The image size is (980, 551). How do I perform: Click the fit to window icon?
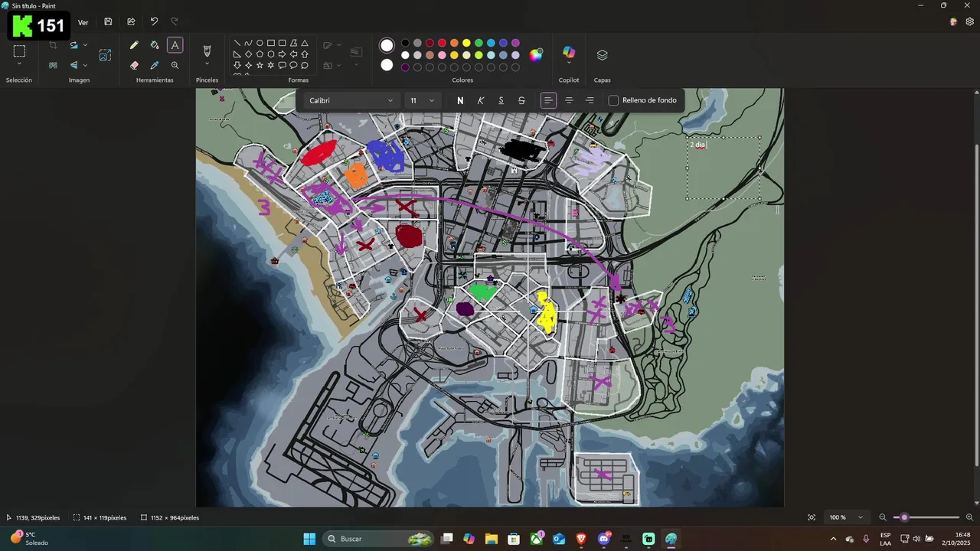click(x=812, y=517)
